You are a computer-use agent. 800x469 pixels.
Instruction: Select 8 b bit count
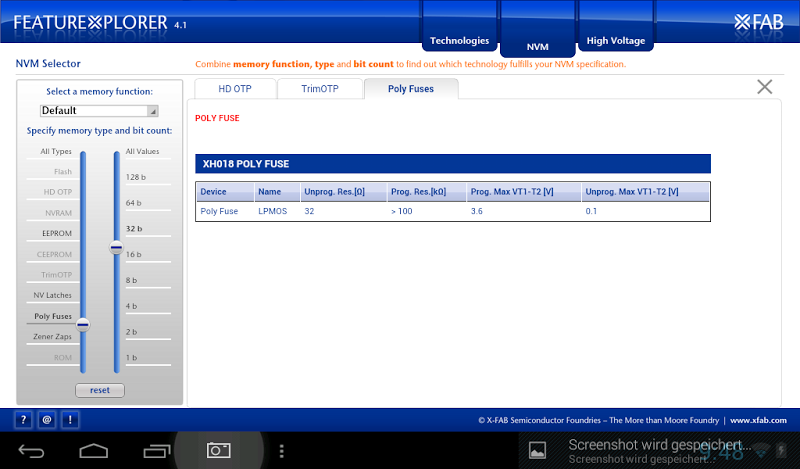(x=132, y=280)
